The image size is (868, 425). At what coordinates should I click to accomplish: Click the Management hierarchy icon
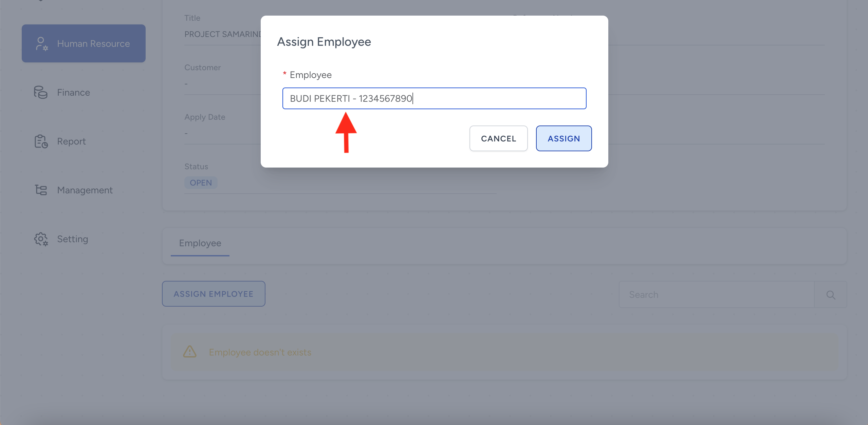[x=41, y=190]
